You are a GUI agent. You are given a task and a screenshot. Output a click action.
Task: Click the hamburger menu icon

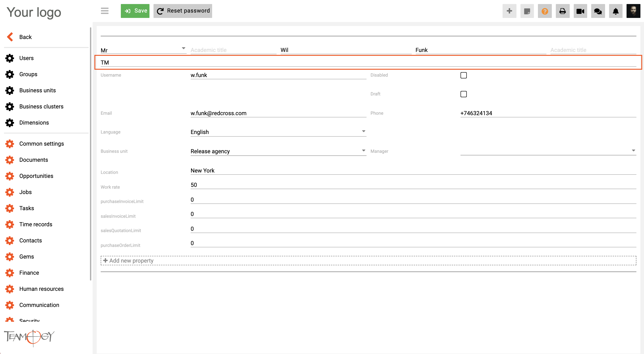pyautogui.click(x=104, y=11)
